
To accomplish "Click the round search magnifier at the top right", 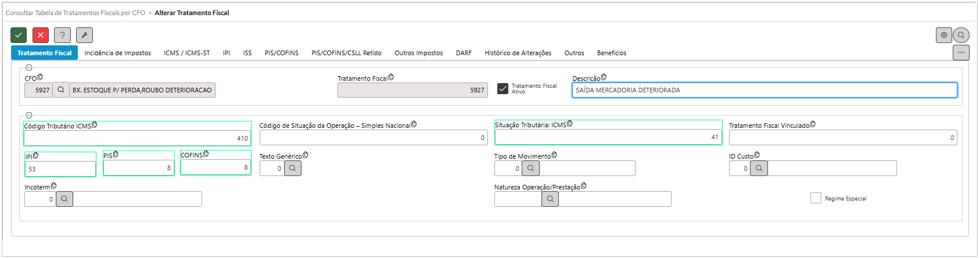I will coord(961,35).
